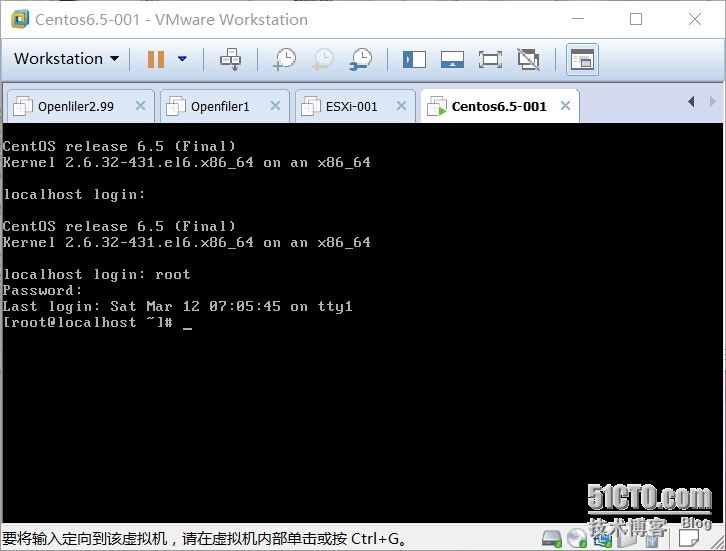Click inside the CentOS terminal console
Viewport: 726px width, 551px height.
[x=363, y=323]
